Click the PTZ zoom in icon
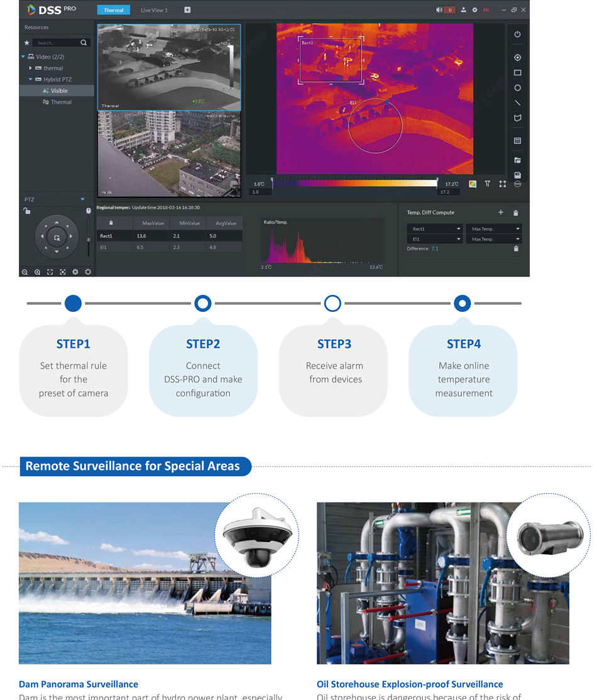Viewport: 597px width, 700px height. click(38, 272)
